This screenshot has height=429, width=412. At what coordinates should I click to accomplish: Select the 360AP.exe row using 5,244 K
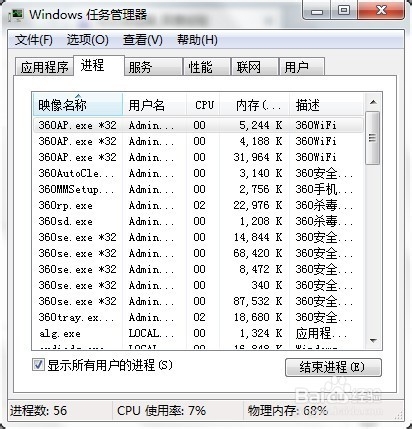(198, 125)
